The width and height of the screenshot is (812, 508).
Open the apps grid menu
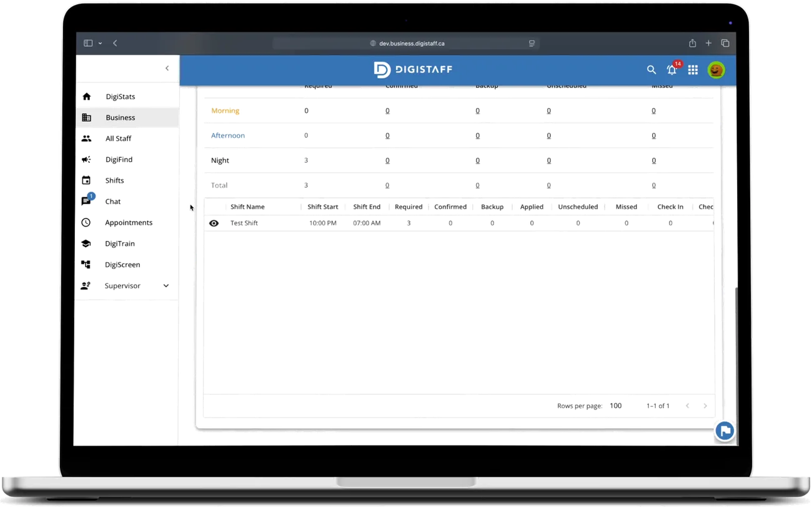693,70
